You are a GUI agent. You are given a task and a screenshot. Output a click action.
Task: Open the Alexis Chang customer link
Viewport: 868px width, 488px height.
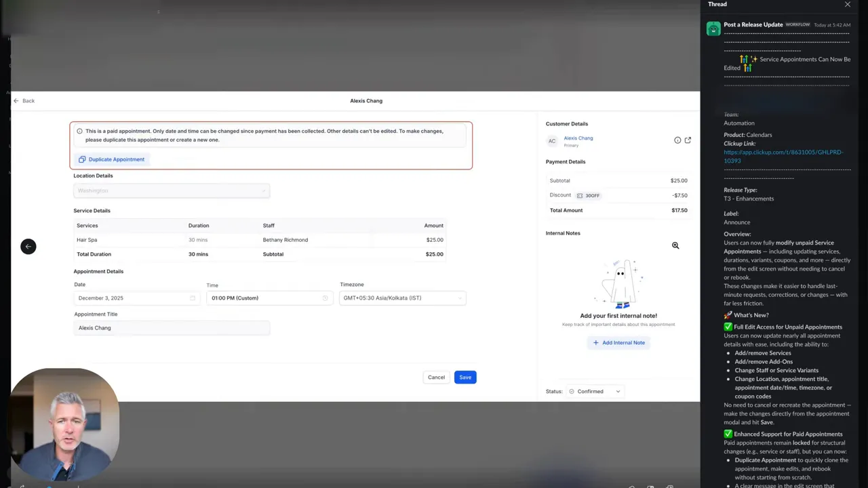click(x=578, y=138)
